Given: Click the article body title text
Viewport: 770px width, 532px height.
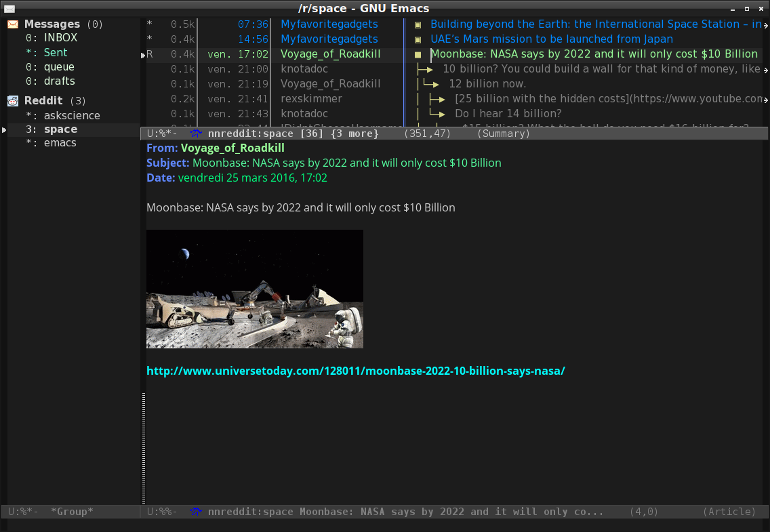Looking at the screenshot, I should tap(300, 207).
